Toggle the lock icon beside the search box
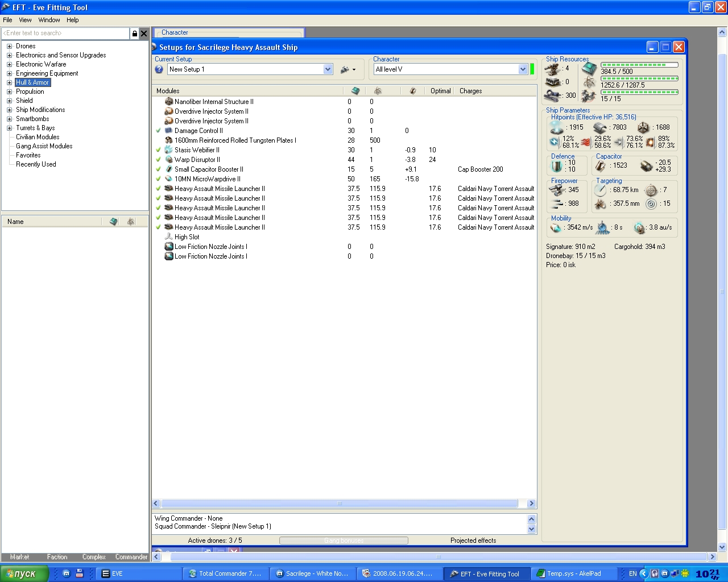The width and height of the screenshot is (728, 582). point(134,34)
